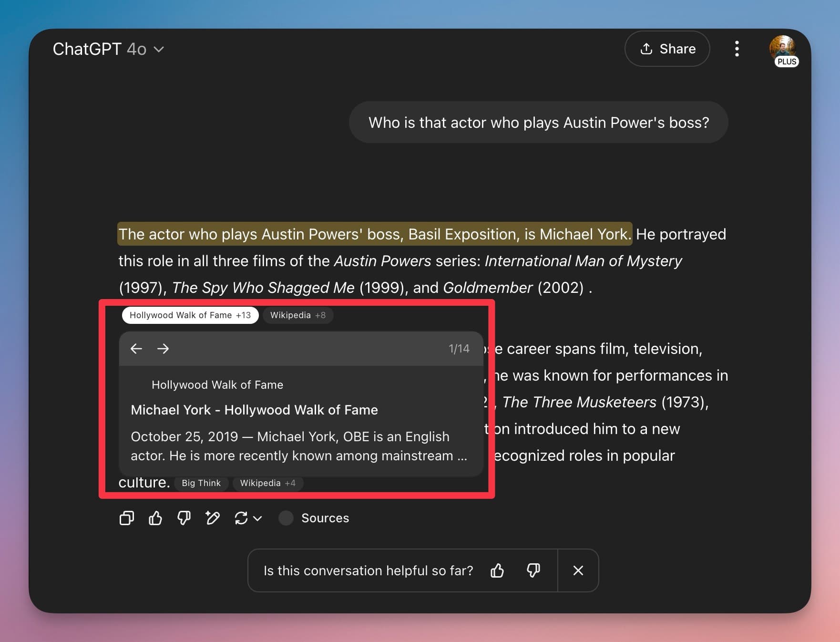Select the Hollywood Walk of Fame +13 chip
The height and width of the screenshot is (642, 840).
tap(190, 315)
